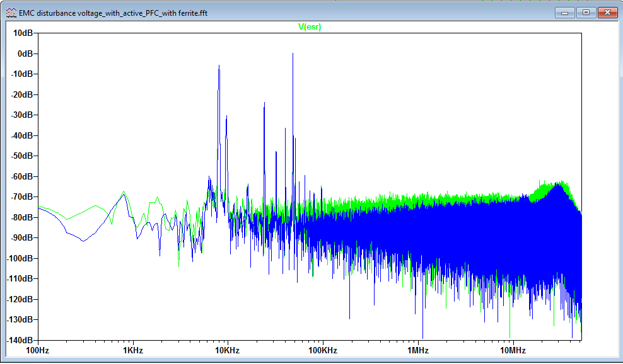
Task: Click the -100dB vertical axis label
Action: [20, 258]
